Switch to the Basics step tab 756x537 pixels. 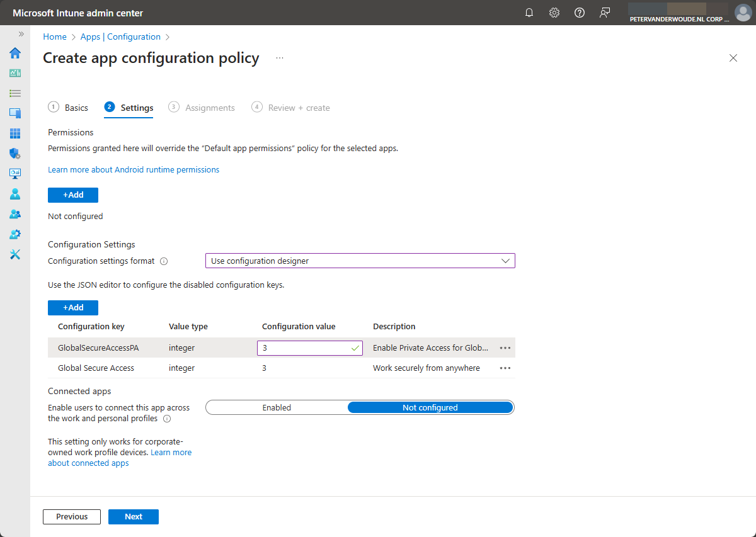[69, 108]
